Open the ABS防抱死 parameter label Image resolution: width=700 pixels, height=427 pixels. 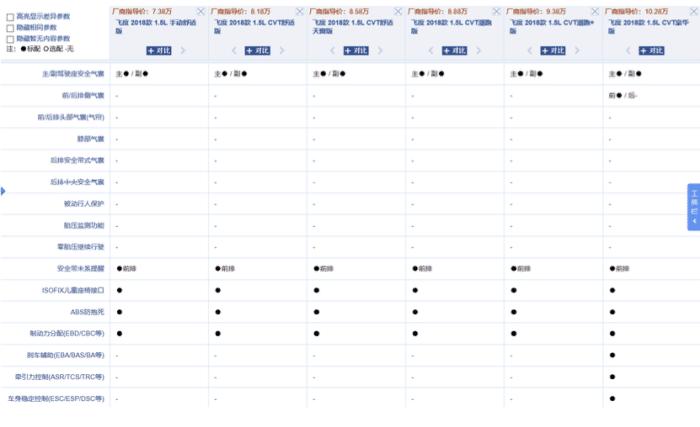pos(87,311)
